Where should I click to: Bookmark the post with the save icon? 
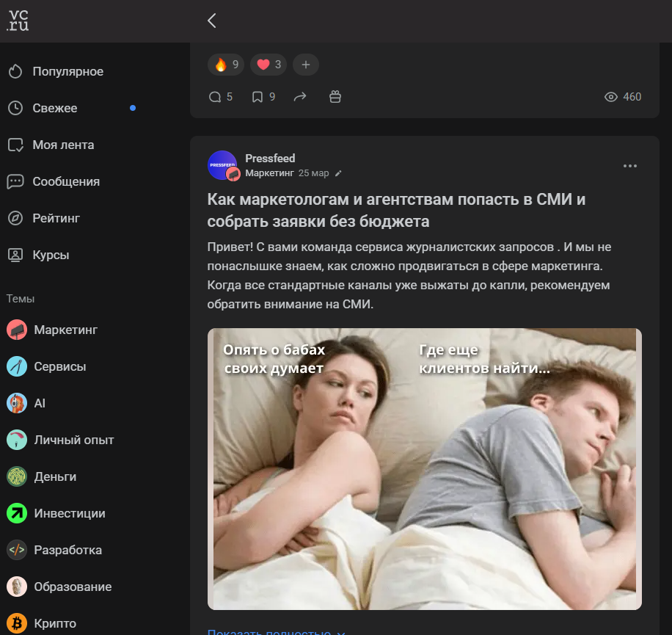coord(258,96)
